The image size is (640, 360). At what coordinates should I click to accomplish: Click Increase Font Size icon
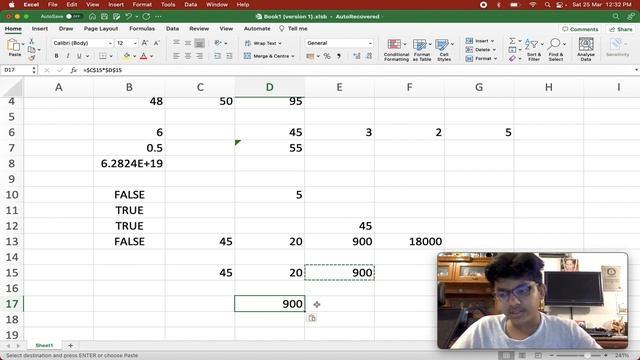145,43
